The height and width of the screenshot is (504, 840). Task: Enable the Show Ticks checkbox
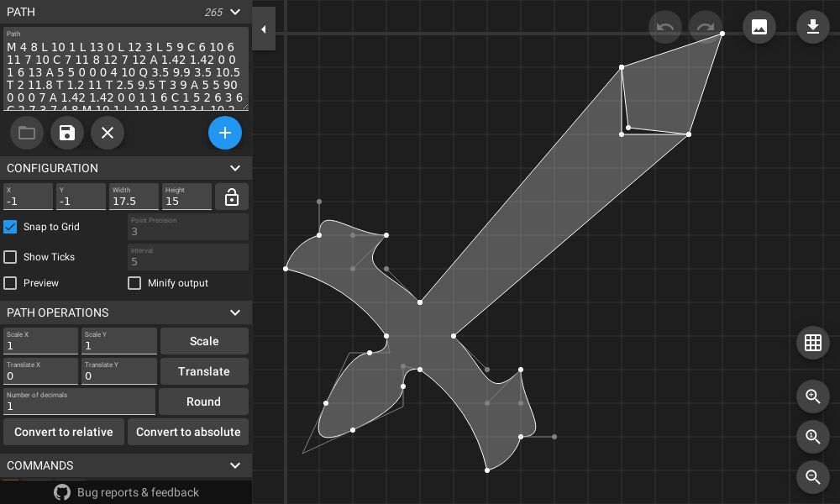(x=10, y=257)
